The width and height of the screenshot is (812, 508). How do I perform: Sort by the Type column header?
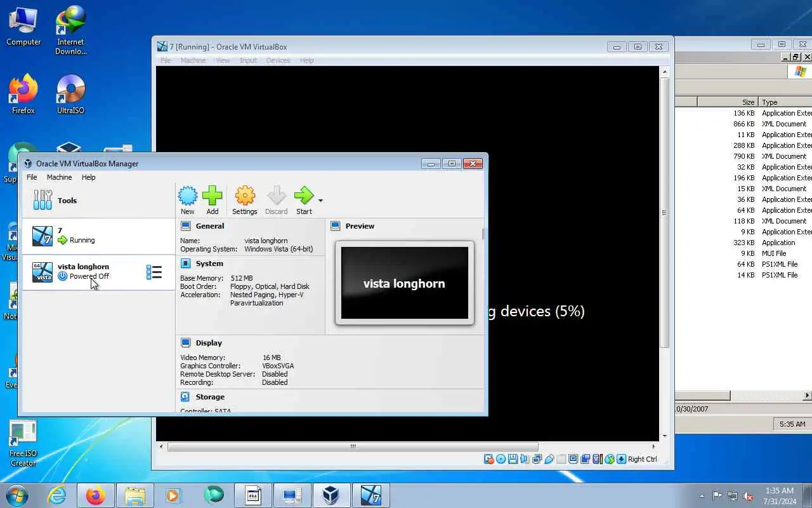(x=785, y=102)
